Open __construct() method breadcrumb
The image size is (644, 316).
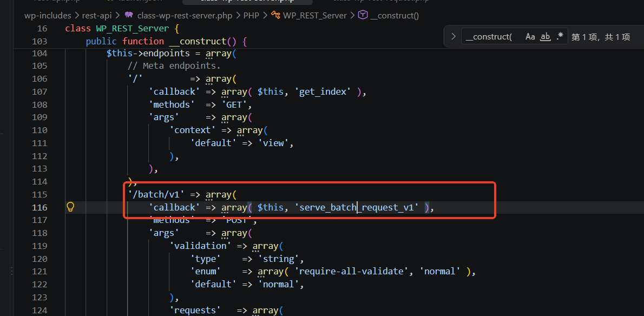(x=394, y=16)
